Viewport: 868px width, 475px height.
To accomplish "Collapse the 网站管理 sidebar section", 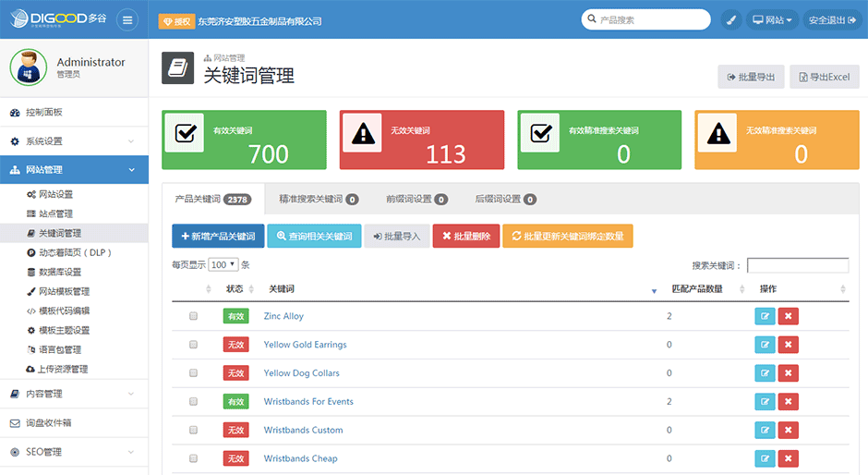I will [x=74, y=170].
